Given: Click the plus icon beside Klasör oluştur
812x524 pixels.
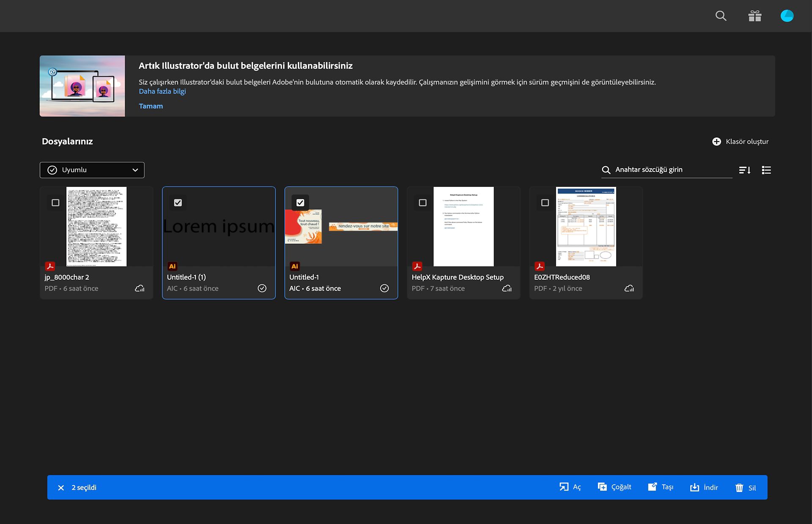Looking at the screenshot, I should coord(716,142).
